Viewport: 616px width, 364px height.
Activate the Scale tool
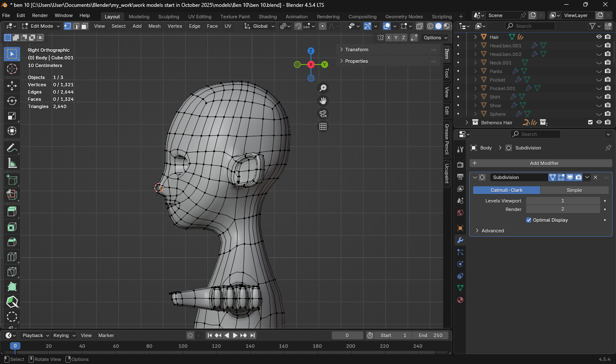tap(12, 116)
